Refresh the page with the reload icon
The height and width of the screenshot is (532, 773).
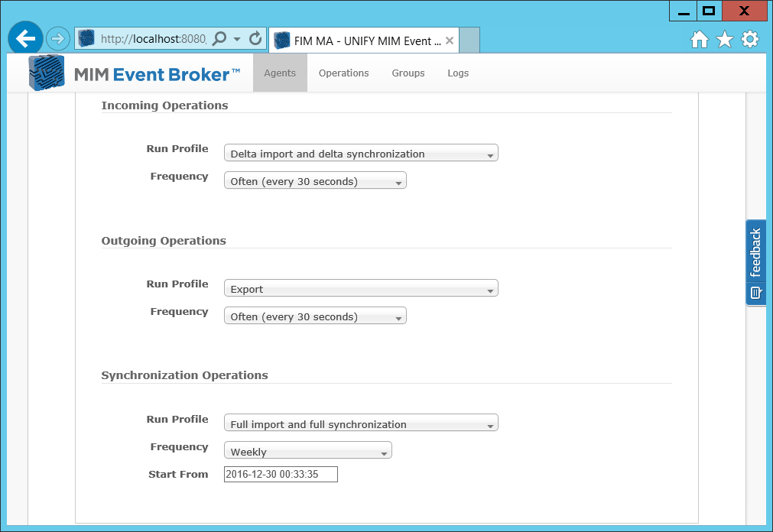[255, 38]
